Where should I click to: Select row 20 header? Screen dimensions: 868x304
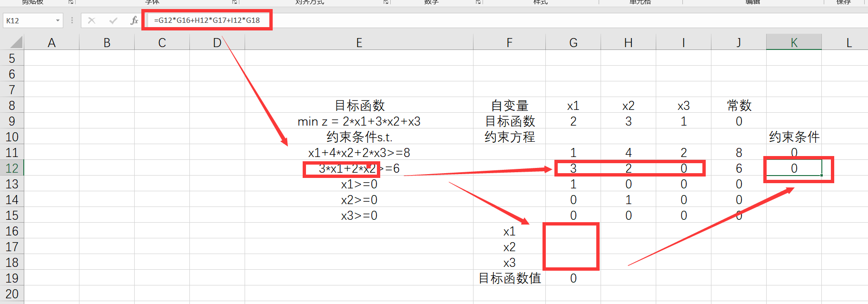[x=12, y=294]
